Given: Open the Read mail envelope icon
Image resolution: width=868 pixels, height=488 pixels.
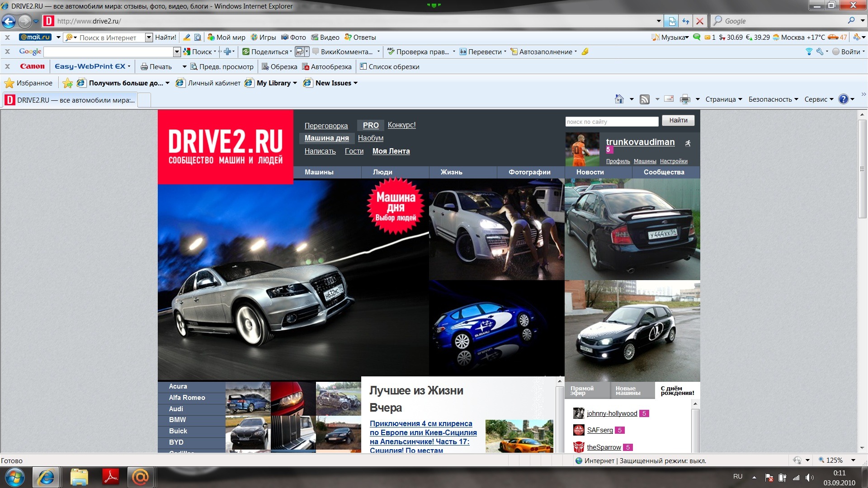Looking at the screenshot, I should (x=669, y=99).
